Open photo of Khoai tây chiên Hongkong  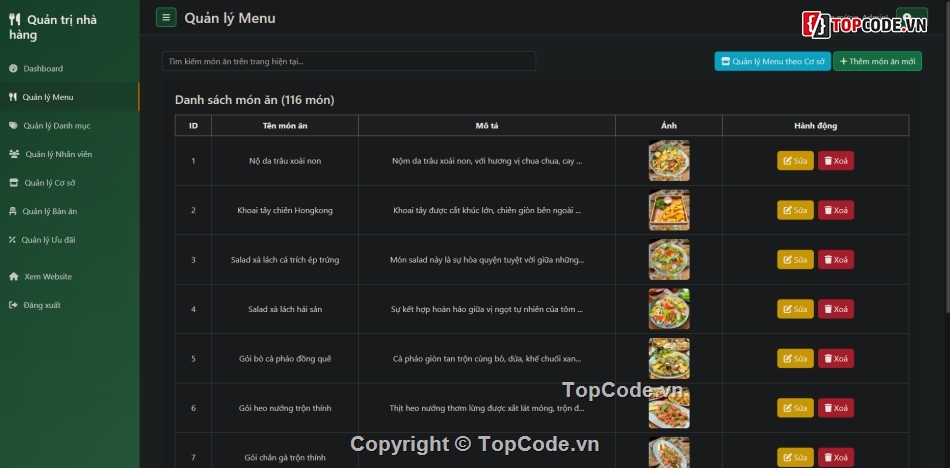669,210
